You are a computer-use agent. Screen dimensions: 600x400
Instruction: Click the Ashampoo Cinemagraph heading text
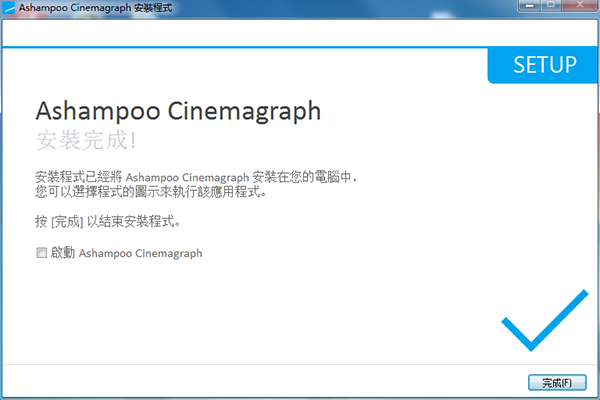pos(178,111)
